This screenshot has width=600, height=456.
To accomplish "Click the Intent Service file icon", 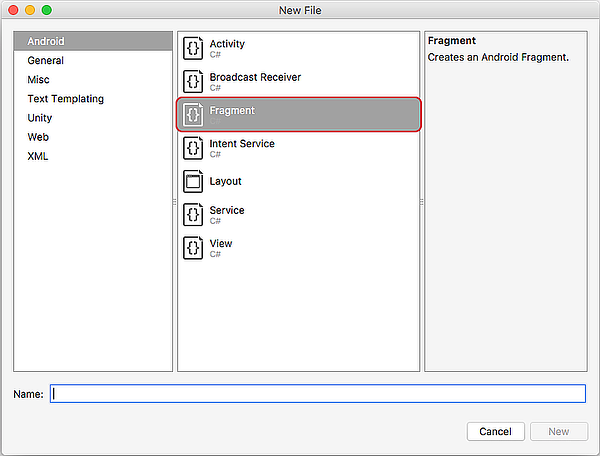I will (x=193, y=148).
